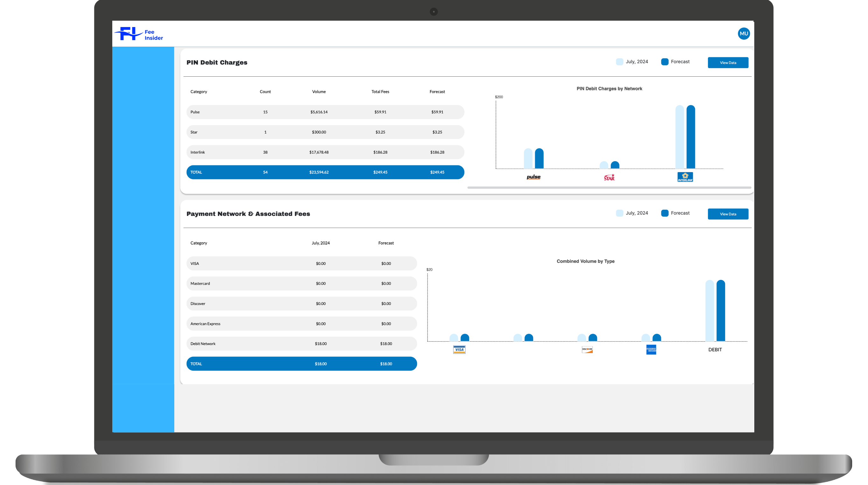The image size is (868, 485).
Task: Click View Data for PIN Debit Charges
Action: [x=728, y=63]
